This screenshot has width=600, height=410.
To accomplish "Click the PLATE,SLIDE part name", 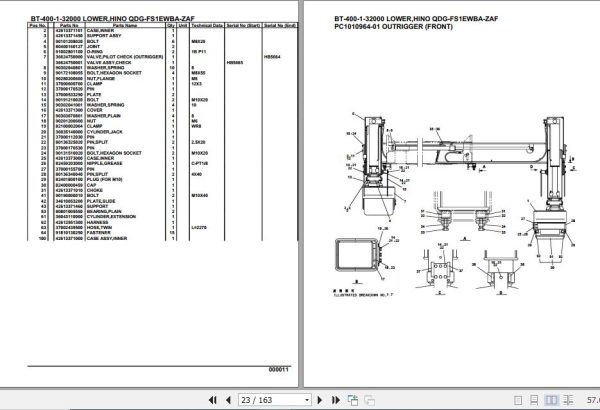I will [x=101, y=201].
